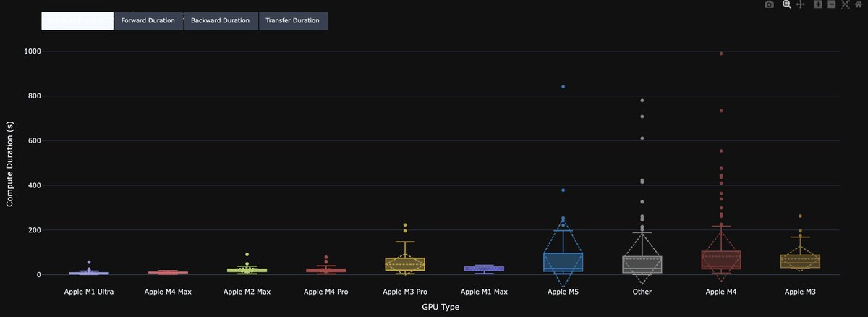Select the blue Apple M5 box plot
The width and height of the screenshot is (868, 317).
coord(563,262)
